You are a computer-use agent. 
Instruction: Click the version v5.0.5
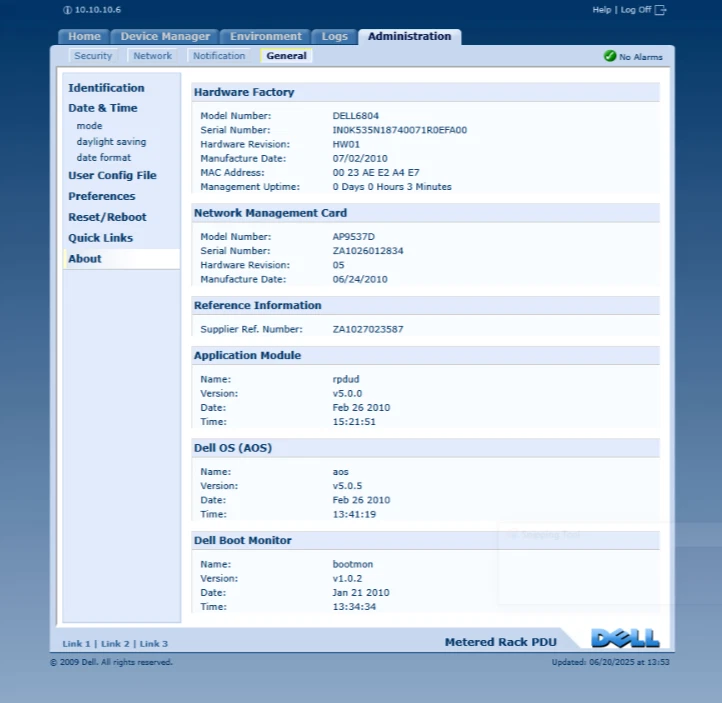(347, 486)
